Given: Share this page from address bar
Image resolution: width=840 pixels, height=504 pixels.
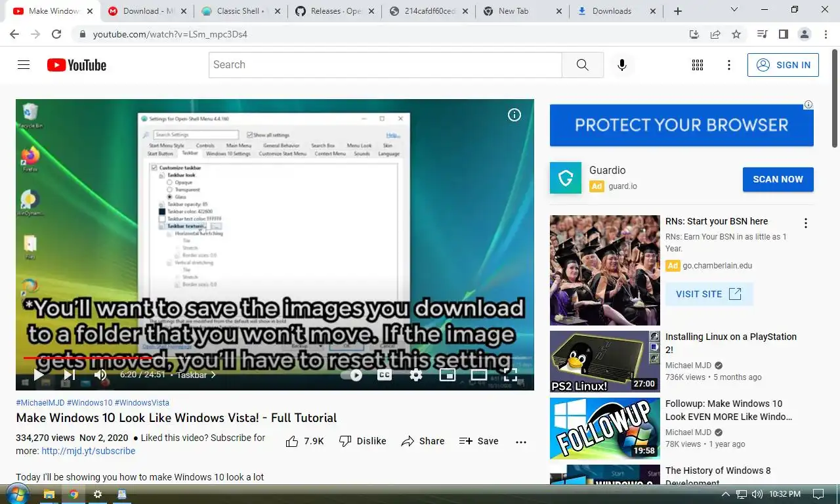Looking at the screenshot, I should pyautogui.click(x=715, y=34).
